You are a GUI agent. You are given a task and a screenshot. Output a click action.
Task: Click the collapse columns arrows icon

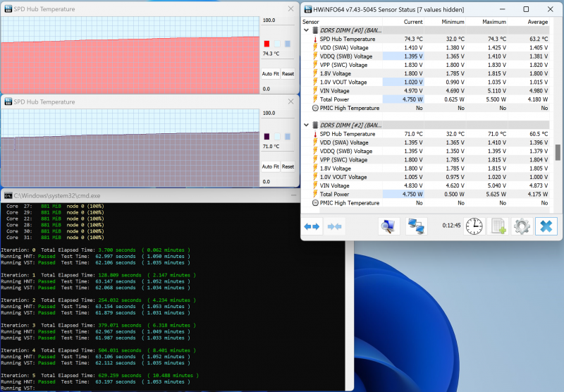335,226
